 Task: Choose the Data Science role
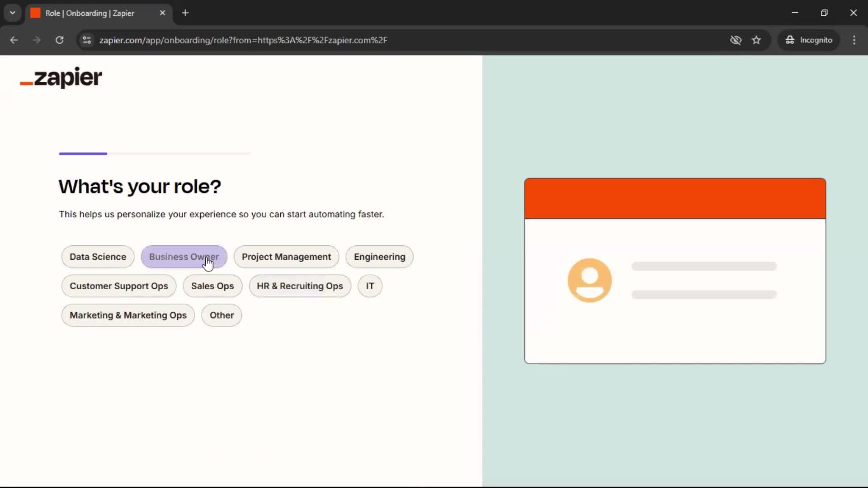point(98,257)
